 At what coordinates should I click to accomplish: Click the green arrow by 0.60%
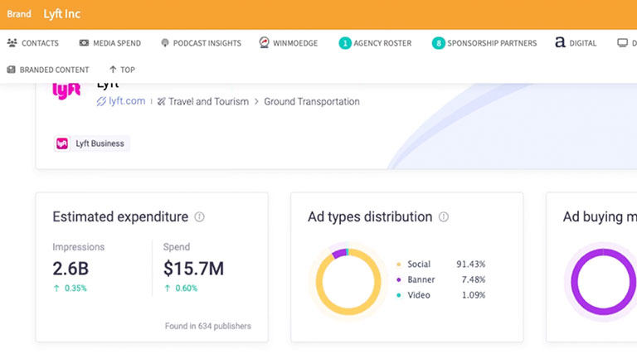[167, 288]
